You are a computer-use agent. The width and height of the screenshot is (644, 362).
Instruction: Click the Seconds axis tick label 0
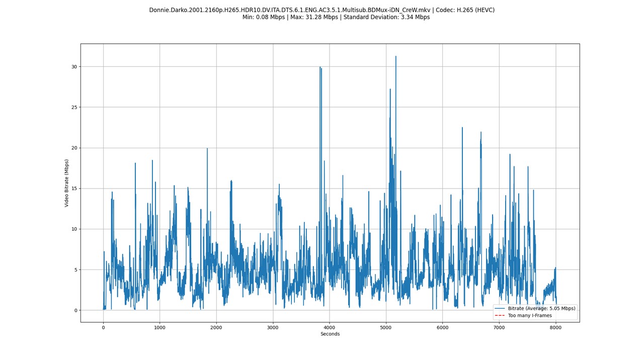coord(103,327)
